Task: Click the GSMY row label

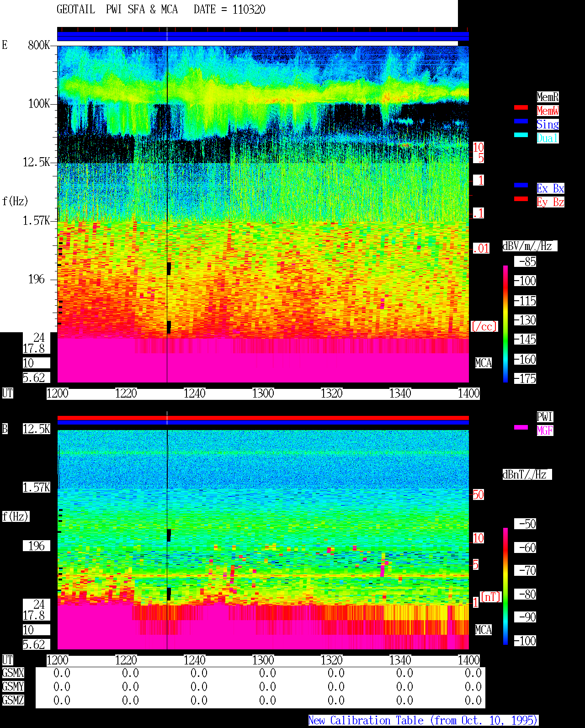Action: 13,686
